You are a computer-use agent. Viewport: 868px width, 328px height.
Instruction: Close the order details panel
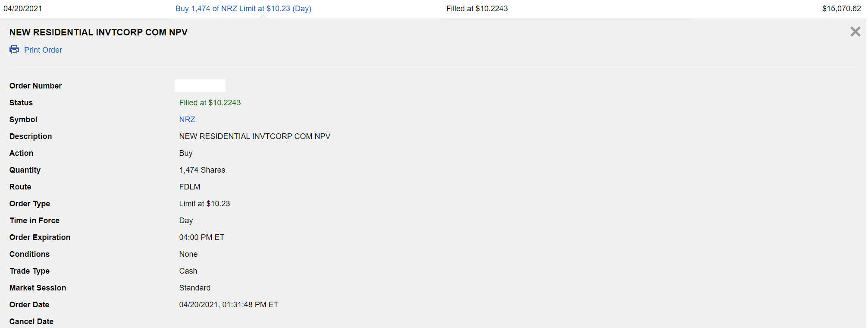coord(855,32)
